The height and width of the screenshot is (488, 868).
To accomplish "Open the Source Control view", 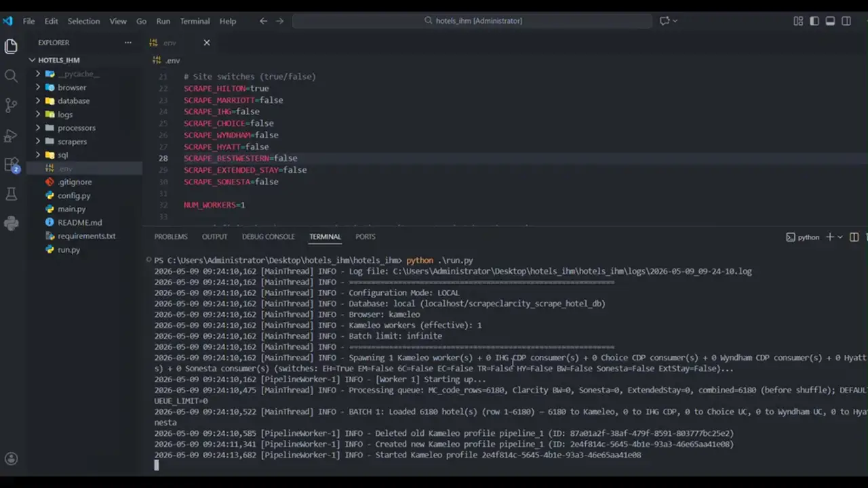I will (11, 105).
